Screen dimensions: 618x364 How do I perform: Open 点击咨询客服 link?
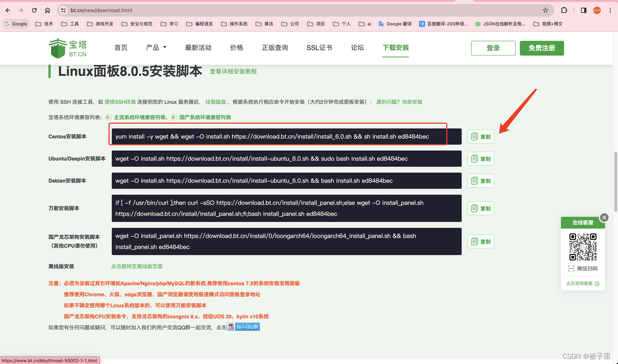[x=582, y=283]
